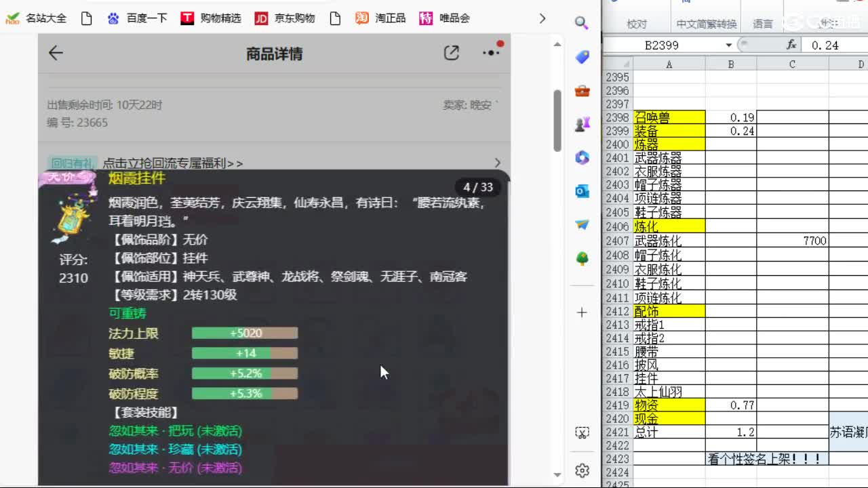Viewport: 868px width, 488px height.
Task: Click the paper plane icon in the sidebar
Action: 582,225
